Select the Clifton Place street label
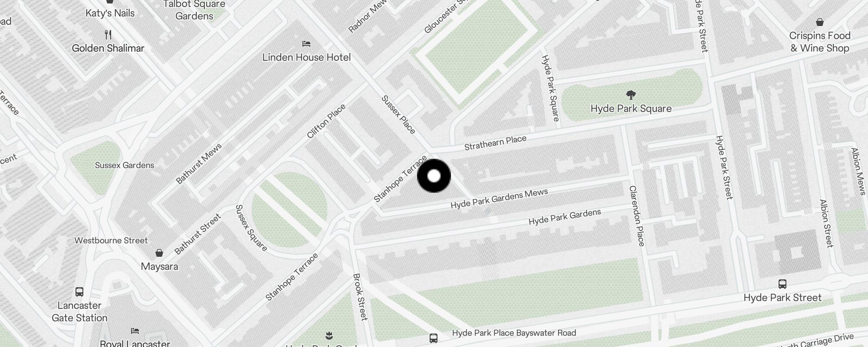The width and height of the screenshot is (868, 347). click(326, 121)
